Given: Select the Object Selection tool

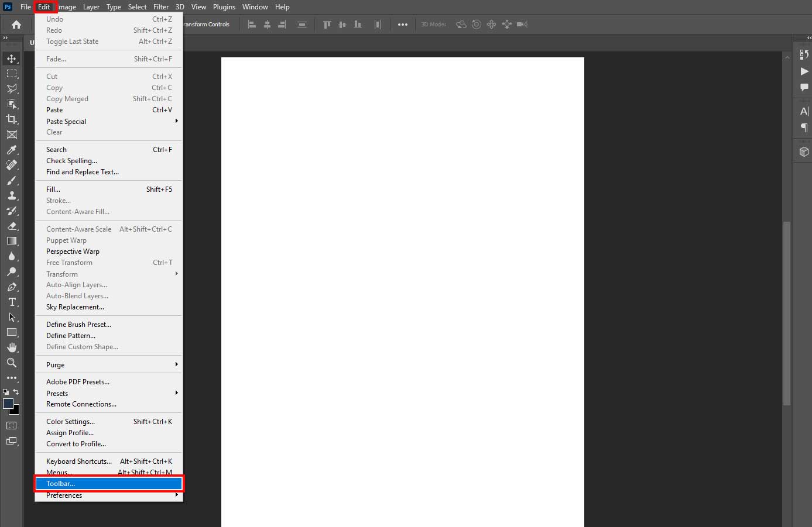Looking at the screenshot, I should click(x=11, y=104).
